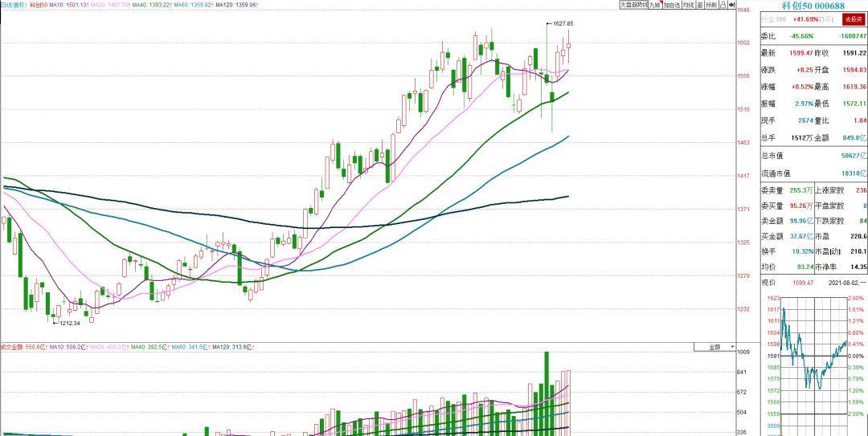Click the red 去投资 button
This screenshot has height=436, width=868.
click(x=853, y=19)
